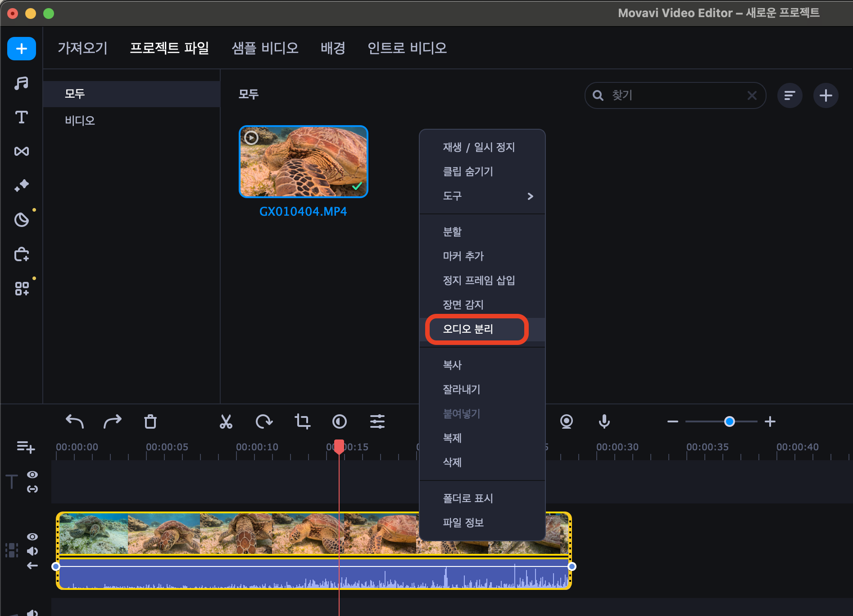Select the GX010404.MP4 turtle thumbnail

[304, 162]
